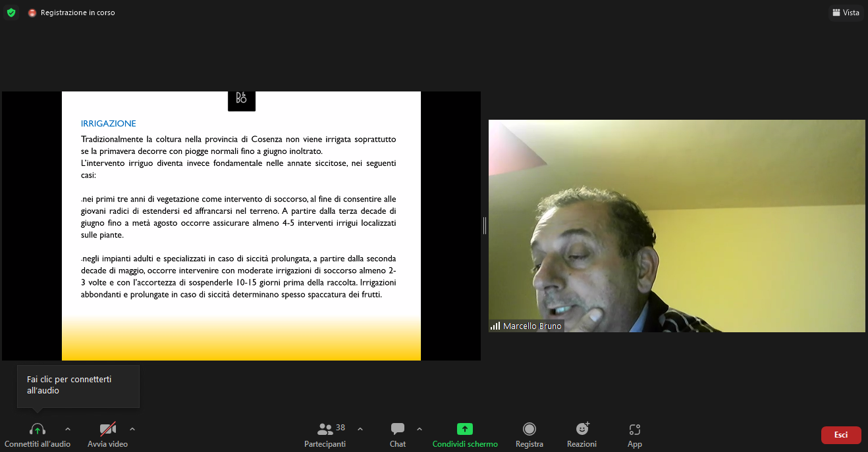
Task: Open the App menu
Action: coord(635,435)
